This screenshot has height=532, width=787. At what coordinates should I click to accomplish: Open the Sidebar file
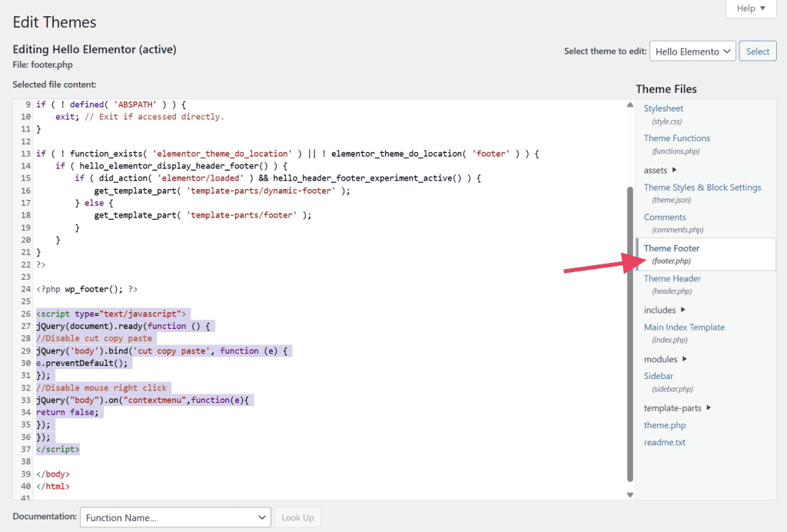[658, 376]
